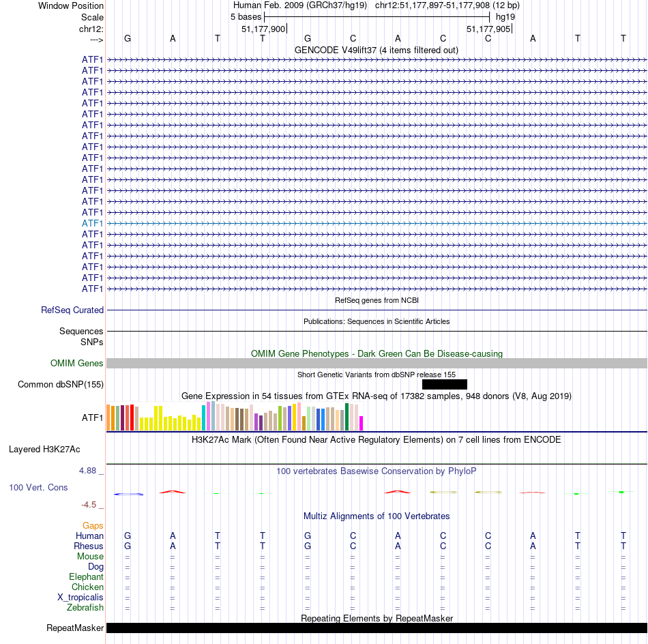The image size is (648, 644).
Task: Open Repeating Elements by RepeatMasker title
Action: coord(377,618)
